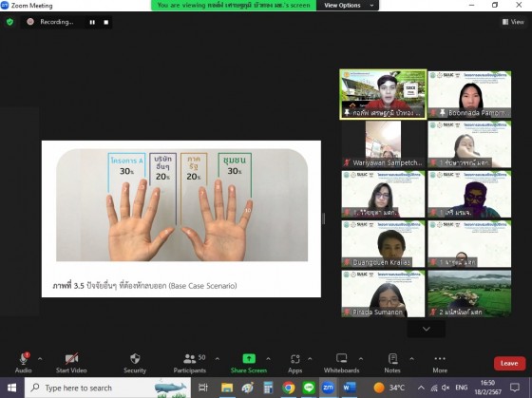Open the Security shield icon
The height and width of the screenshot is (398, 532).
pyautogui.click(x=135, y=359)
